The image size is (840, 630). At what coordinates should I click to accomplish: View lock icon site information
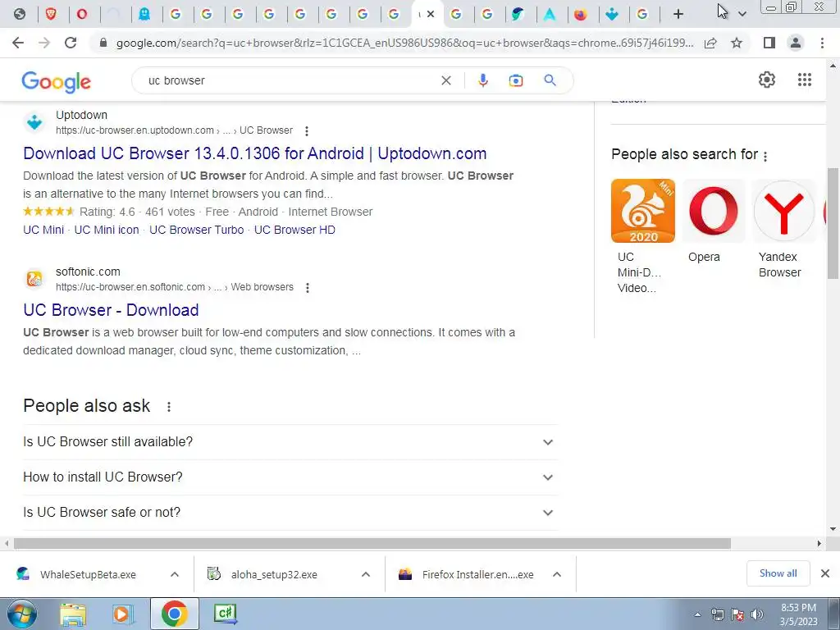(103, 43)
